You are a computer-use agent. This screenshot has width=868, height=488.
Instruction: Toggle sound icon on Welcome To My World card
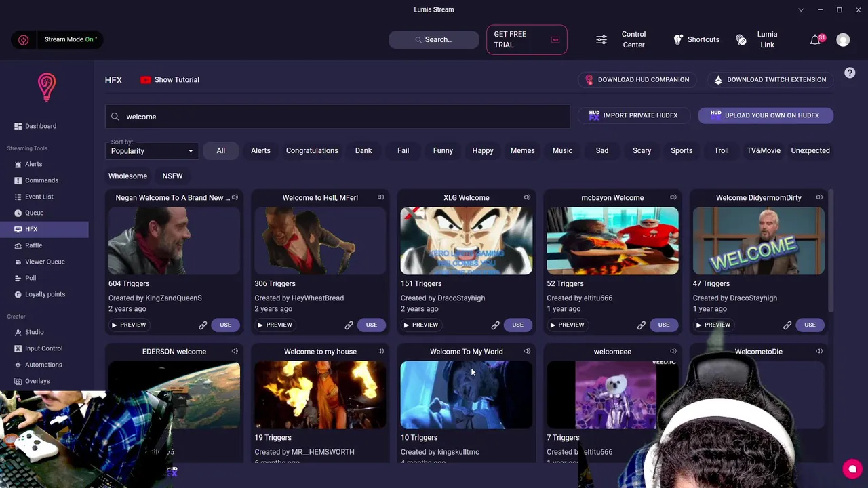pyautogui.click(x=527, y=351)
